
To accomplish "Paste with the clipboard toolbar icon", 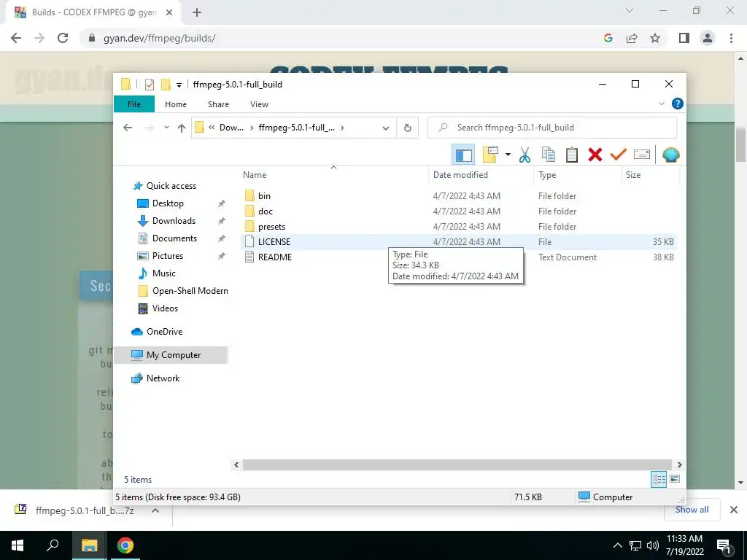I will [x=572, y=155].
